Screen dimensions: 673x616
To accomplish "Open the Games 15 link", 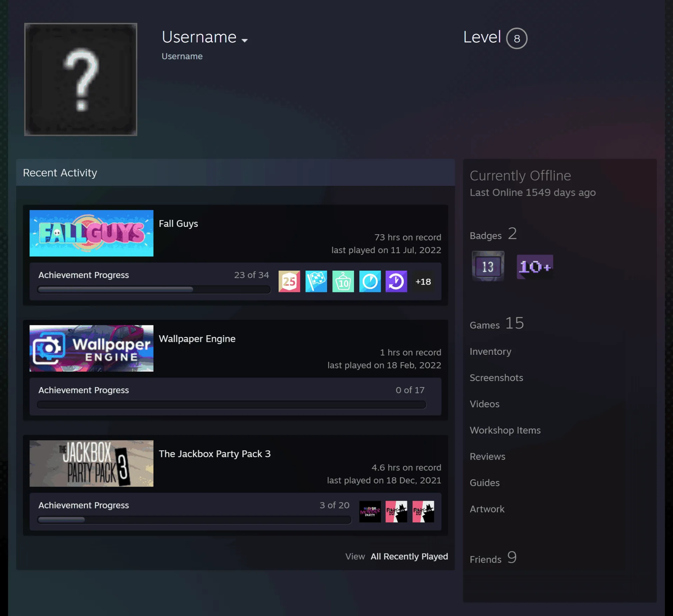I will tap(497, 323).
